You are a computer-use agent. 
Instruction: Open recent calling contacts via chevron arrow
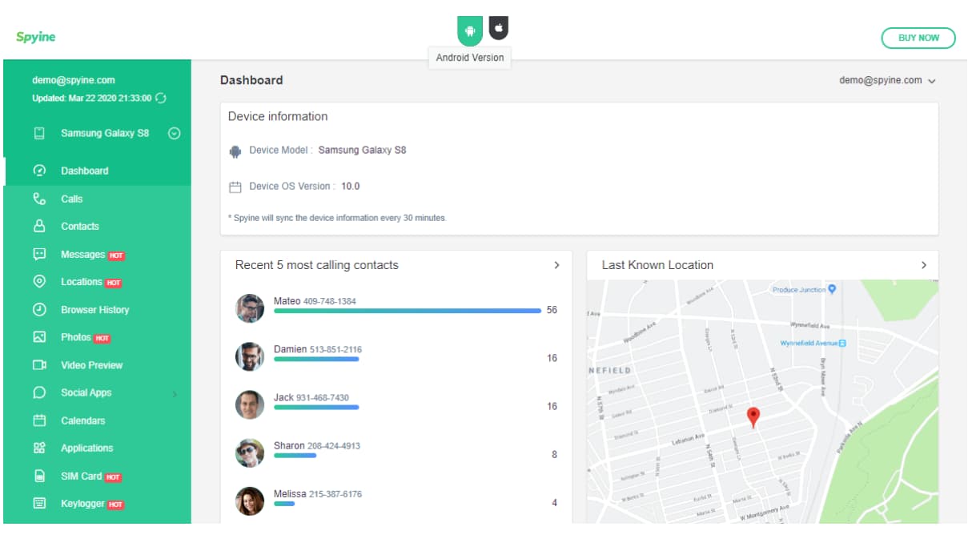pos(557,265)
